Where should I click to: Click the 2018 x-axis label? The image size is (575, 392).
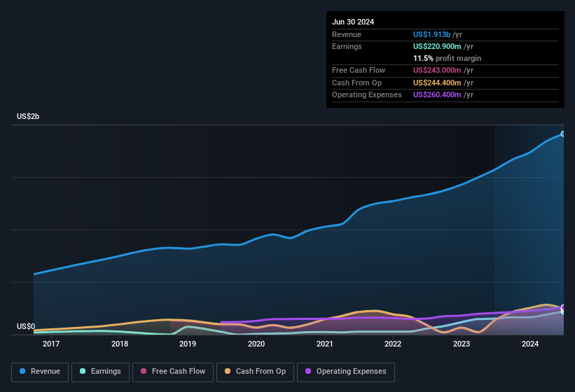coord(120,344)
